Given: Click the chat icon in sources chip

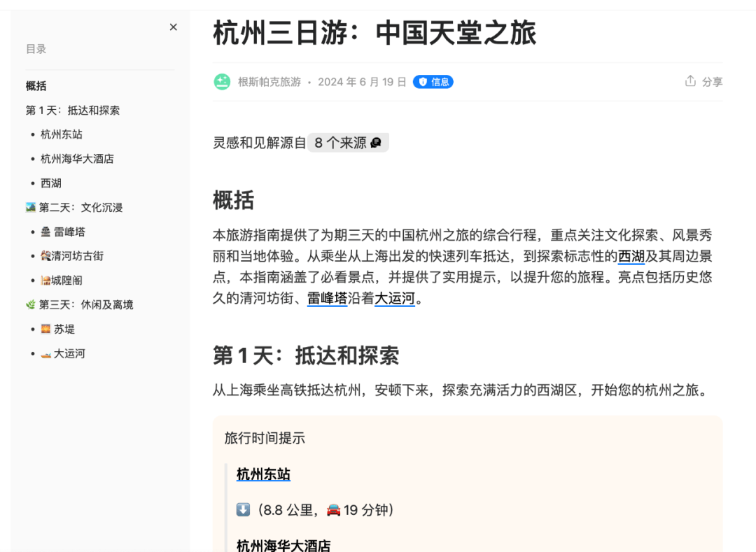Looking at the screenshot, I should click(x=376, y=143).
